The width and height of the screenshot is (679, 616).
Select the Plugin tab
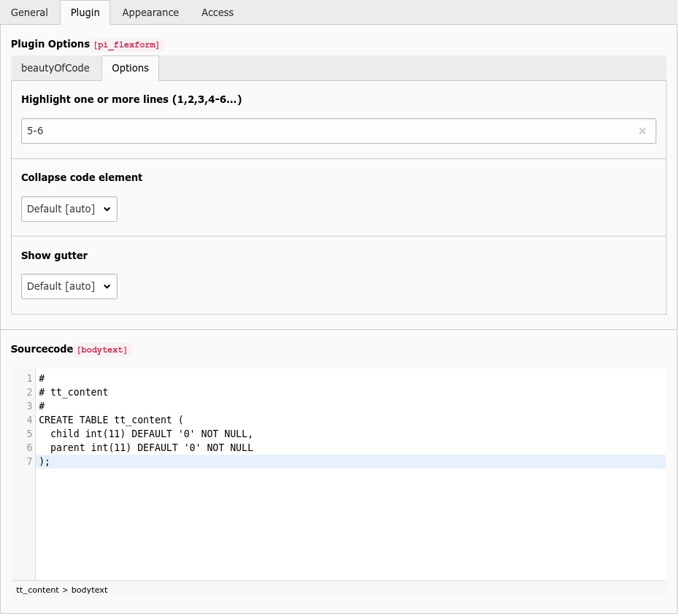(x=85, y=12)
